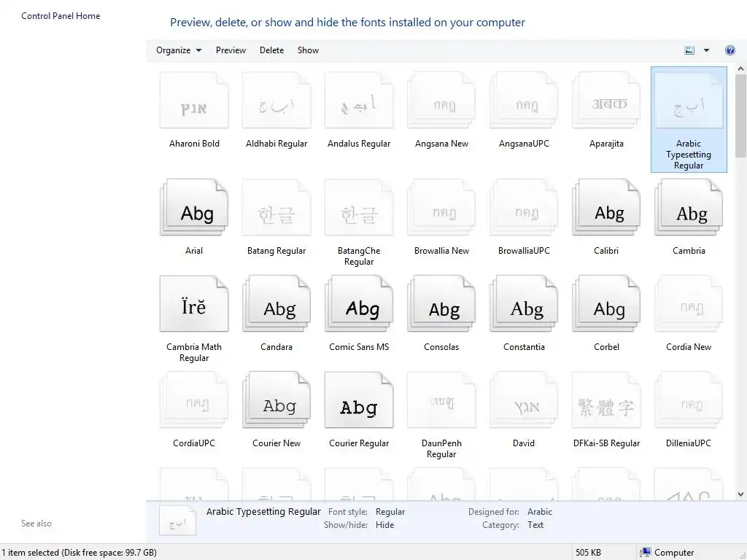This screenshot has width=747, height=560.
Task: Select the Courier New font icon
Action: (276, 400)
